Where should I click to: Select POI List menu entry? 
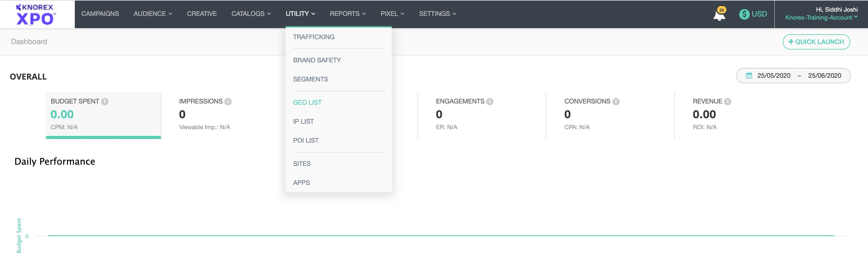pyautogui.click(x=306, y=141)
